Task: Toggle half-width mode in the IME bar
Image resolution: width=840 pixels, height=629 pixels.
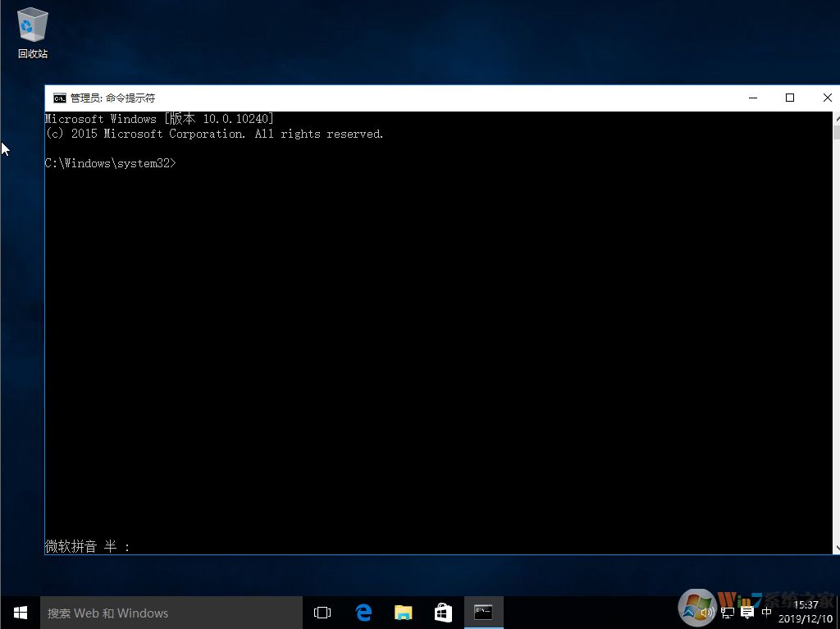Action: coord(112,546)
